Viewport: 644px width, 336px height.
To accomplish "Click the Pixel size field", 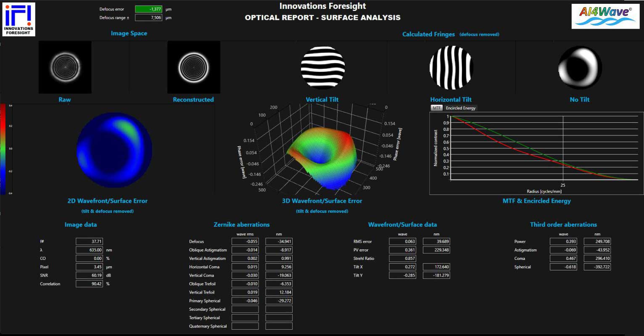I will 89,267.
